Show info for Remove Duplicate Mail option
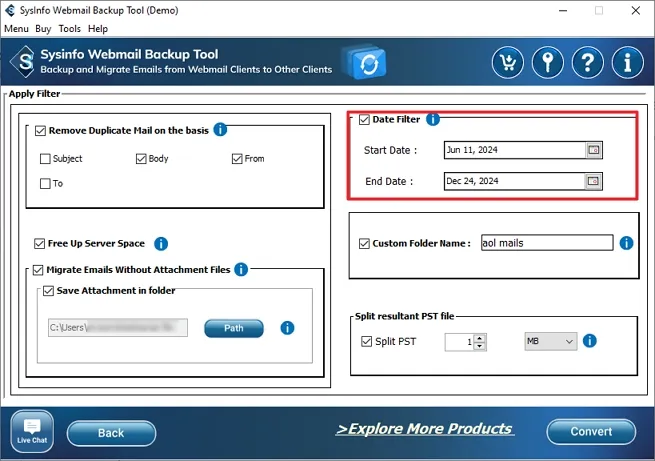The height and width of the screenshot is (461, 655). click(x=220, y=130)
